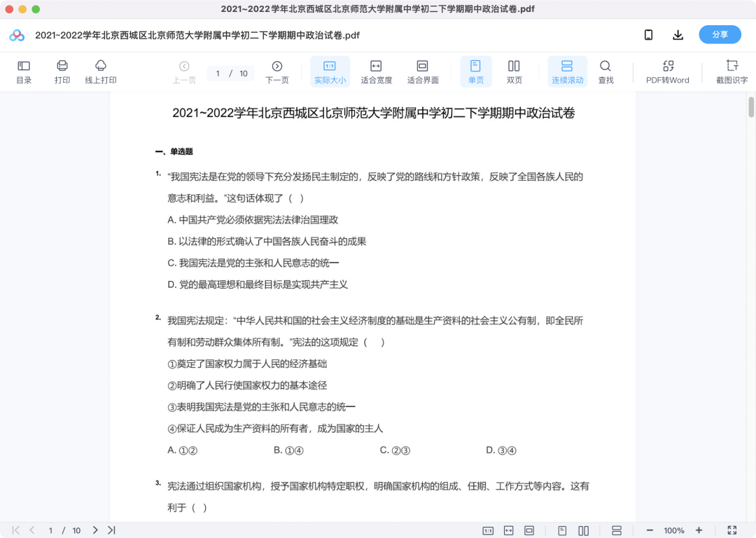Click statement ①奠定了国家权力属于人民的经济基础

point(247,364)
